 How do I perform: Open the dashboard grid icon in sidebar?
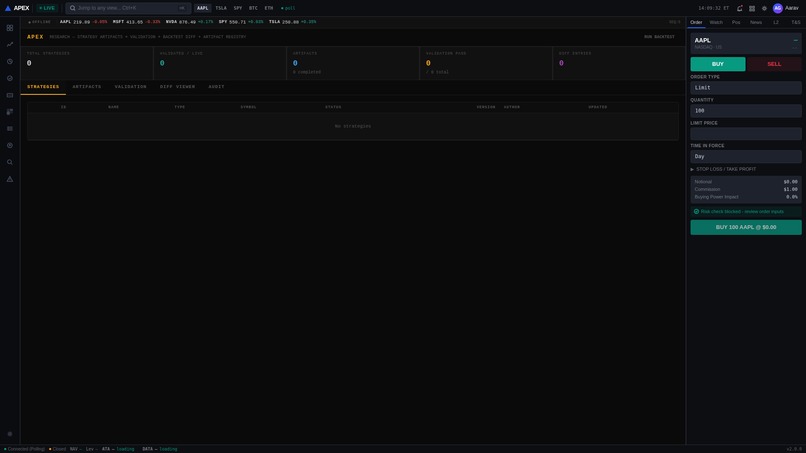pyautogui.click(x=10, y=28)
